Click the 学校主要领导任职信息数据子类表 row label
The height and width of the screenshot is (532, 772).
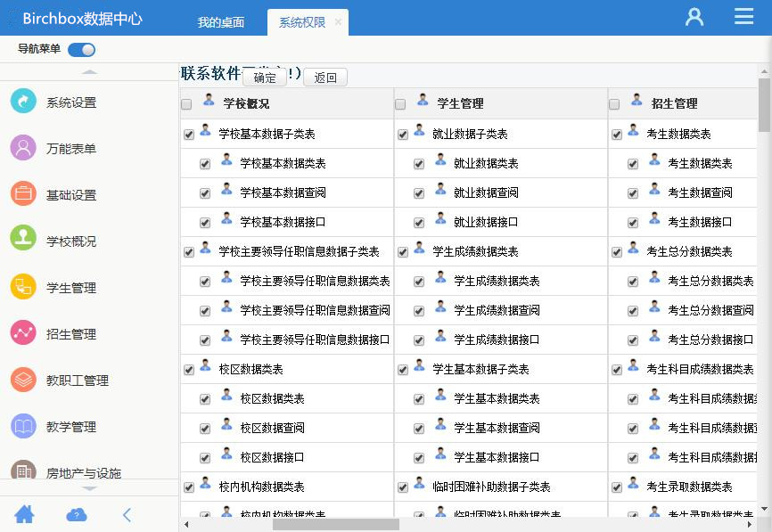coord(299,251)
